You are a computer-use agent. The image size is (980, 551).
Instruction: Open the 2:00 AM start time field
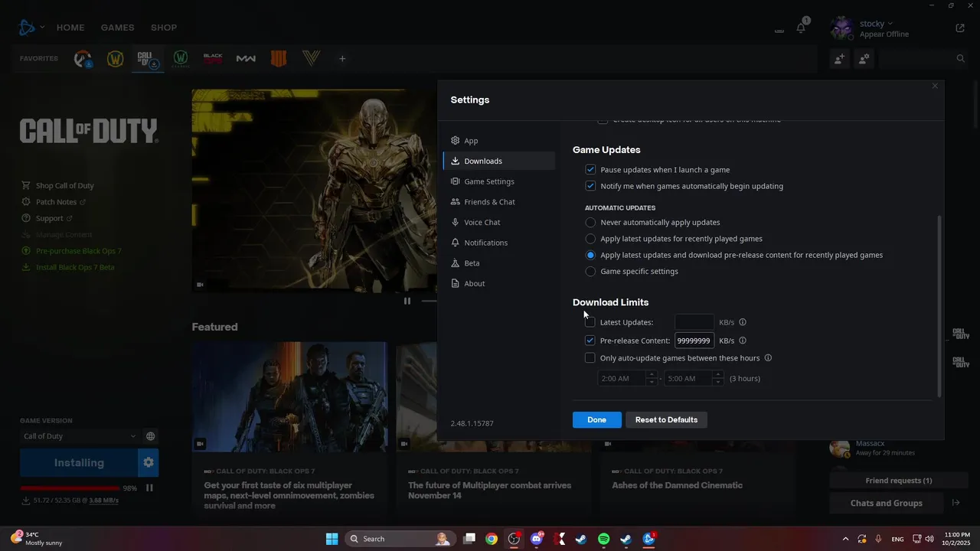click(x=622, y=378)
